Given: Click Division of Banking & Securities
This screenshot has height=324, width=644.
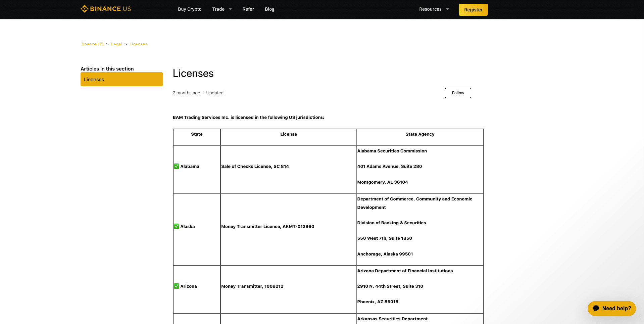Looking at the screenshot, I should 392,223.
